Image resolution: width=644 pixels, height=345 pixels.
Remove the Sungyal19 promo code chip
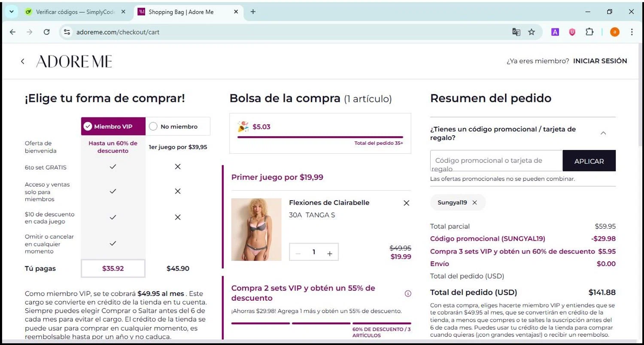click(474, 203)
